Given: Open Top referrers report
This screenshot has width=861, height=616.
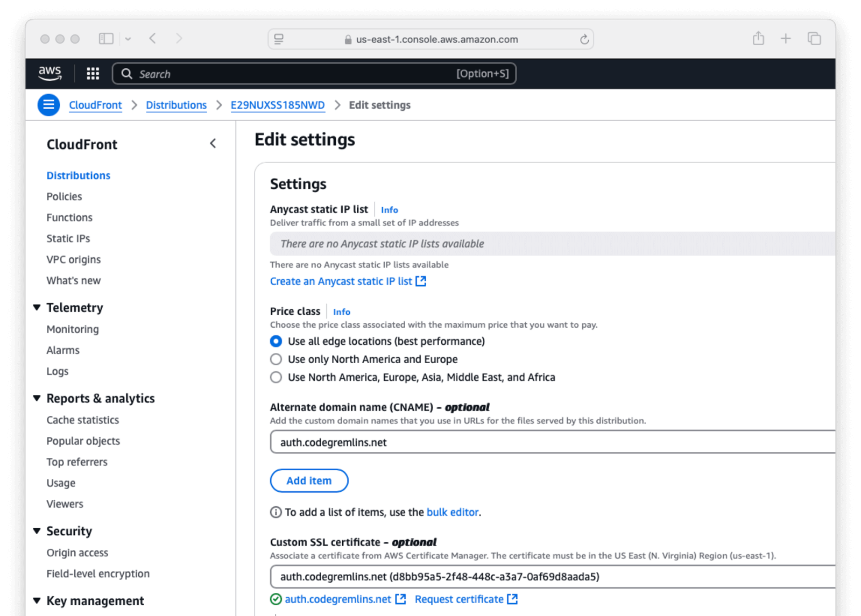Looking at the screenshot, I should (77, 462).
